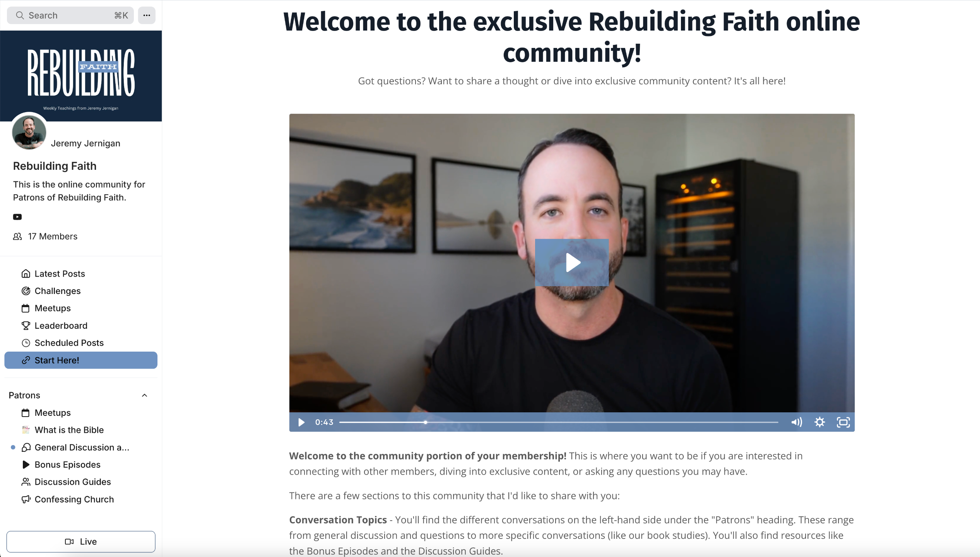The image size is (980, 557).
Task: Click the Scheduled Posts clock icon
Action: tap(26, 343)
